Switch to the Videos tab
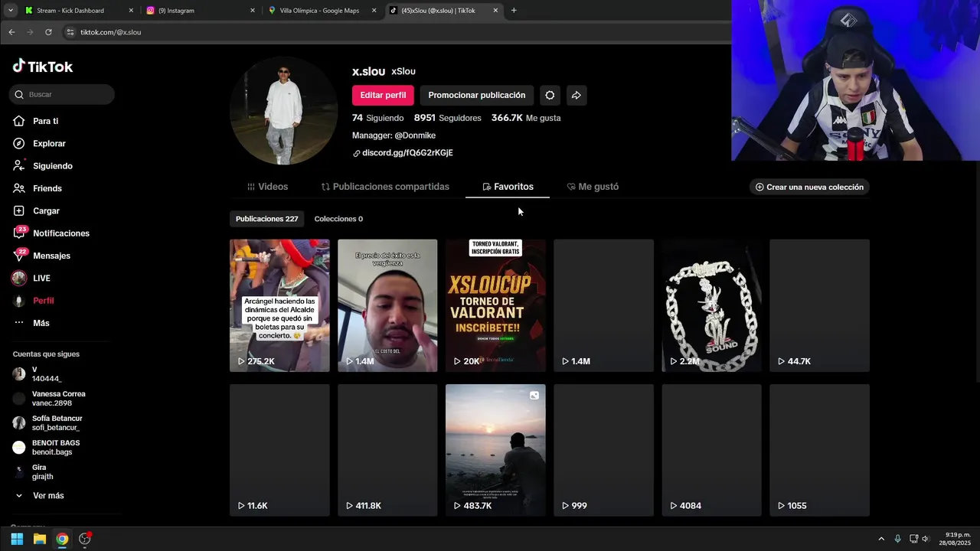Screen dimensions: 980x551 point(267,187)
